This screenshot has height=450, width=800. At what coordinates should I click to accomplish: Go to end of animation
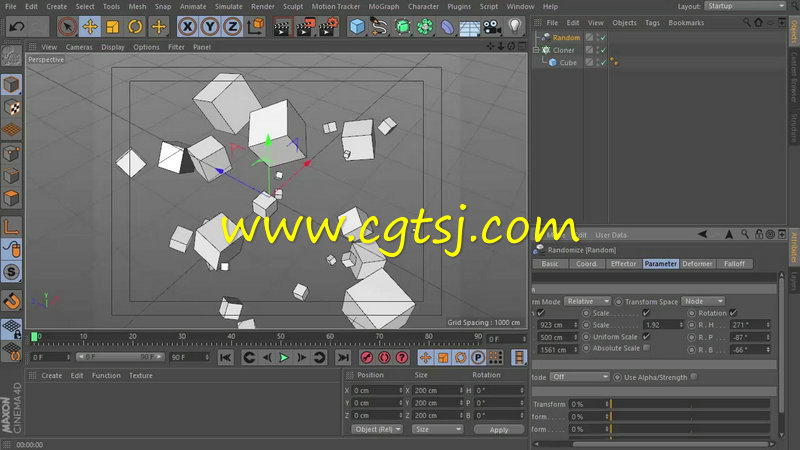(343, 358)
